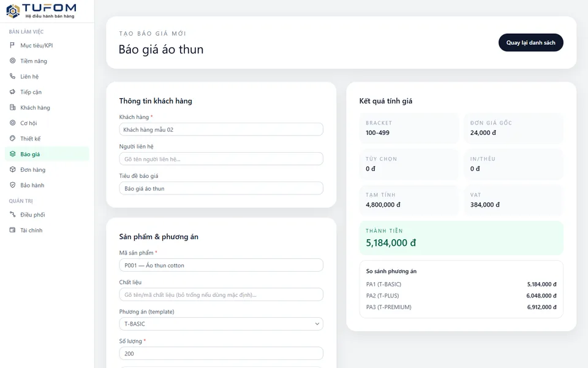Click the Thông tin khách hàng heading
This screenshot has height=368, width=588.
click(x=156, y=101)
